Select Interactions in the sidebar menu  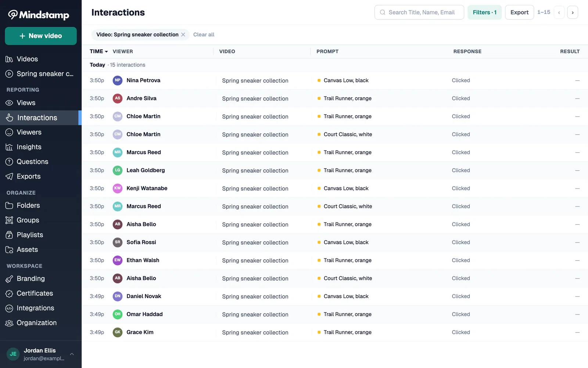click(41, 118)
